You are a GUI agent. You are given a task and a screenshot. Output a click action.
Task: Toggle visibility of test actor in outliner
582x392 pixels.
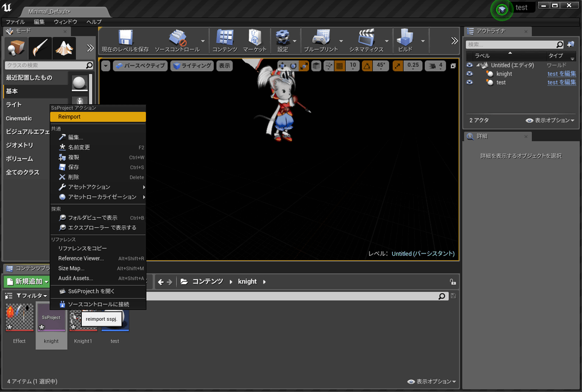(x=469, y=82)
